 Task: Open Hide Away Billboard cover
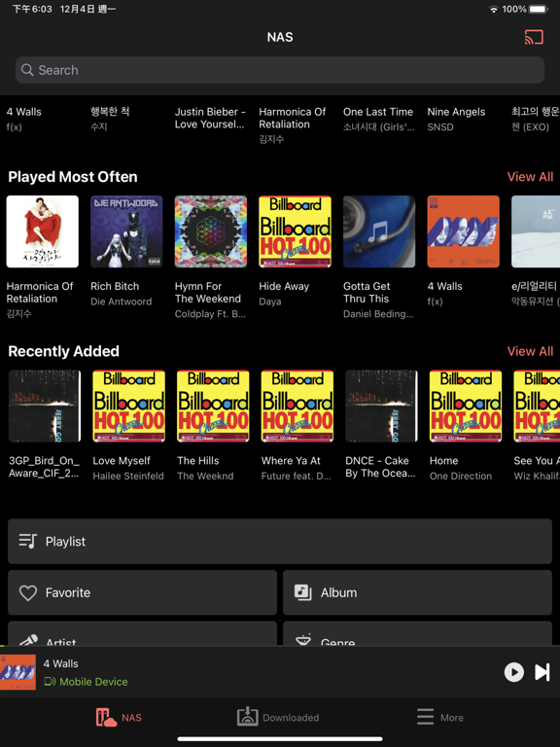click(x=296, y=231)
